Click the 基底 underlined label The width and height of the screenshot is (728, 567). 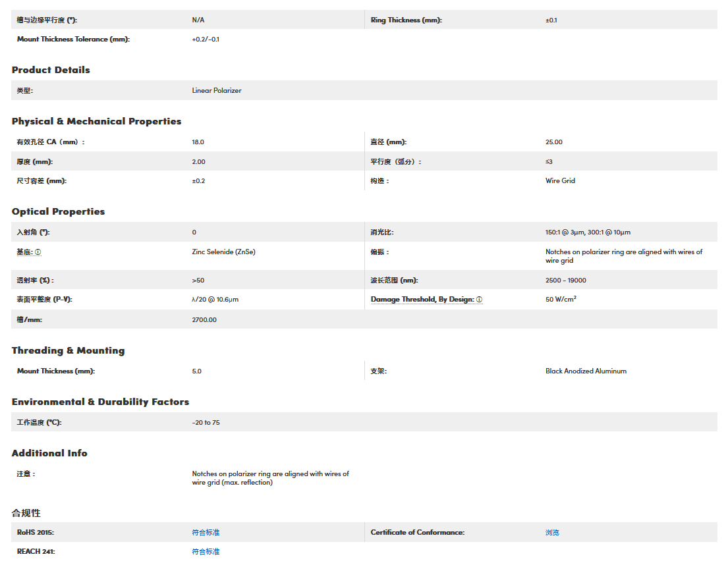pos(24,252)
